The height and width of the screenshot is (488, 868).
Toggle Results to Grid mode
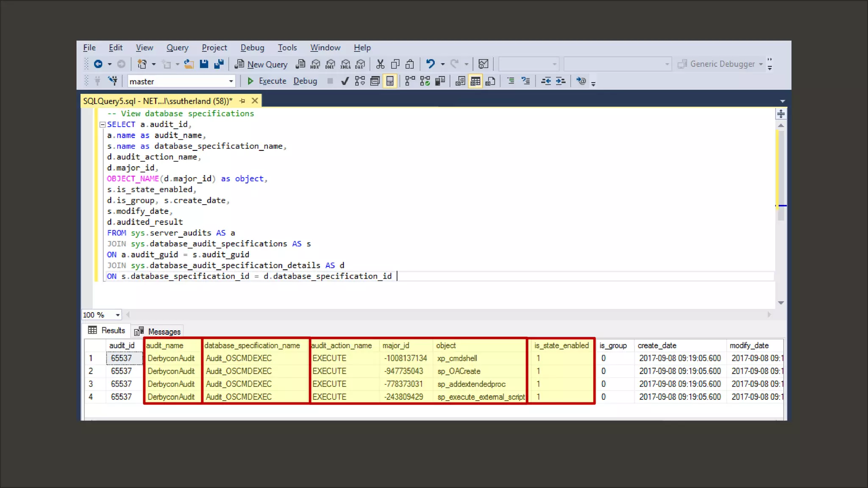(x=475, y=81)
